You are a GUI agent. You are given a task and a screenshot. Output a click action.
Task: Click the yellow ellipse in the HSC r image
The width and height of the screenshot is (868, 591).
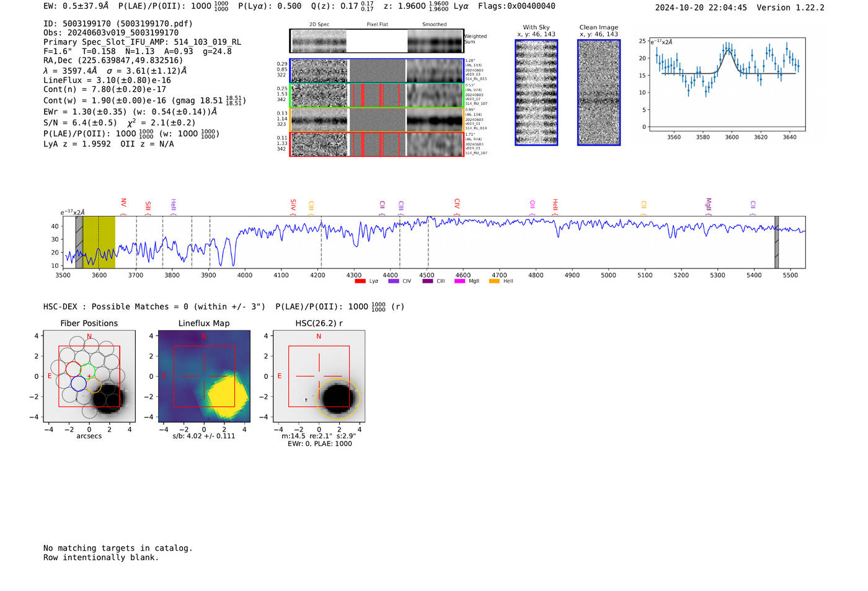pos(337,398)
